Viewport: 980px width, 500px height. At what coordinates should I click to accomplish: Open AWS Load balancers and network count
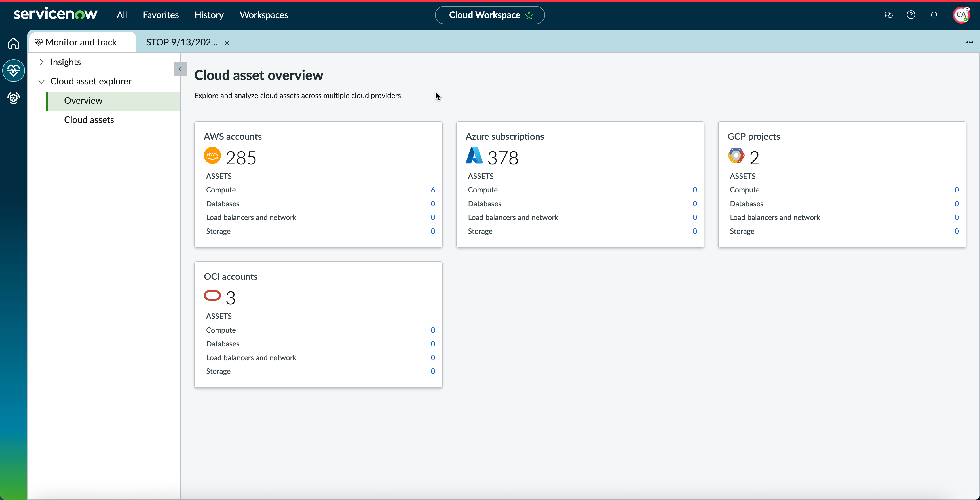(x=433, y=217)
